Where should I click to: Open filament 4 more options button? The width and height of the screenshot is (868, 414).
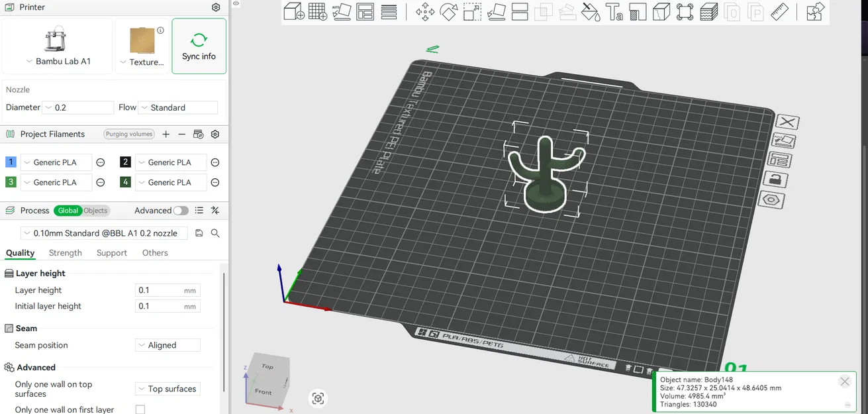pyautogui.click(x=215, y=182)
